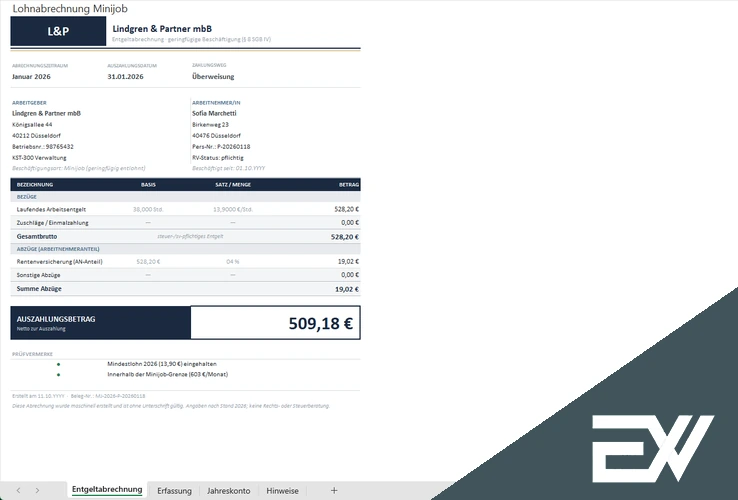Select the 38,000 Std. basis cell
The width and height of the screenshot is (738, 500).
click(148, 209)
